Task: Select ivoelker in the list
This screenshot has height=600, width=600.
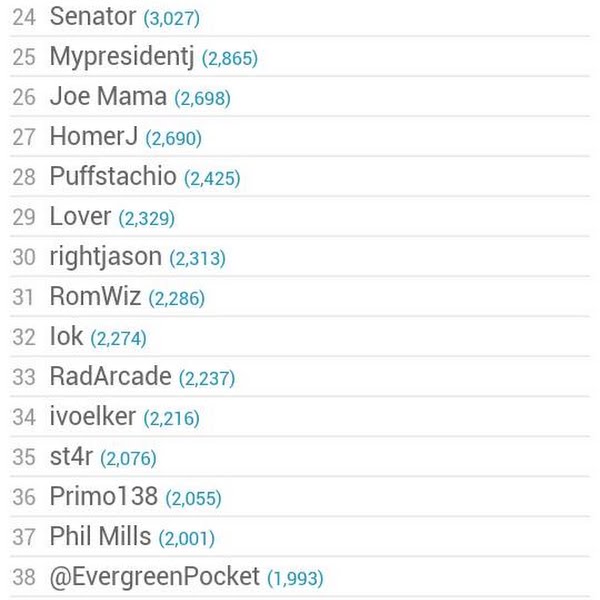Action: point(92,417)
